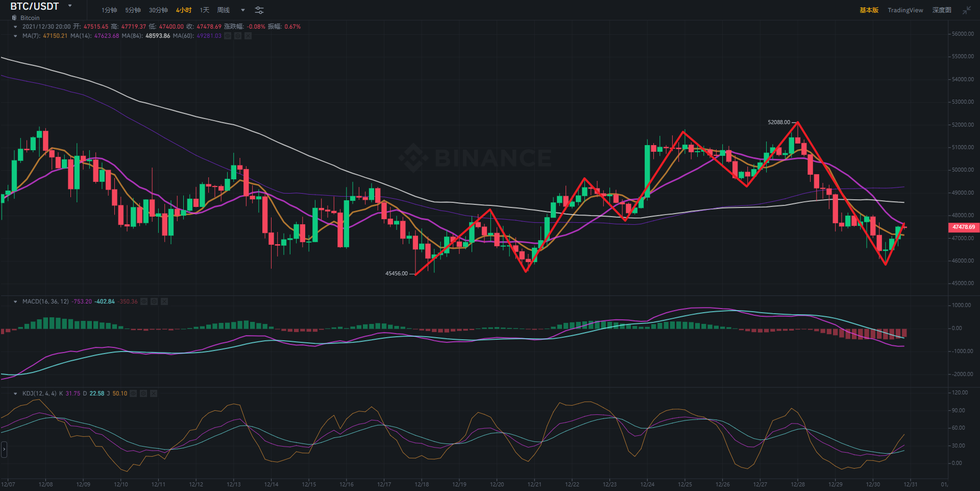Open the 深度图 depth chart view
The image size is (980, 491).
point(942,10)
